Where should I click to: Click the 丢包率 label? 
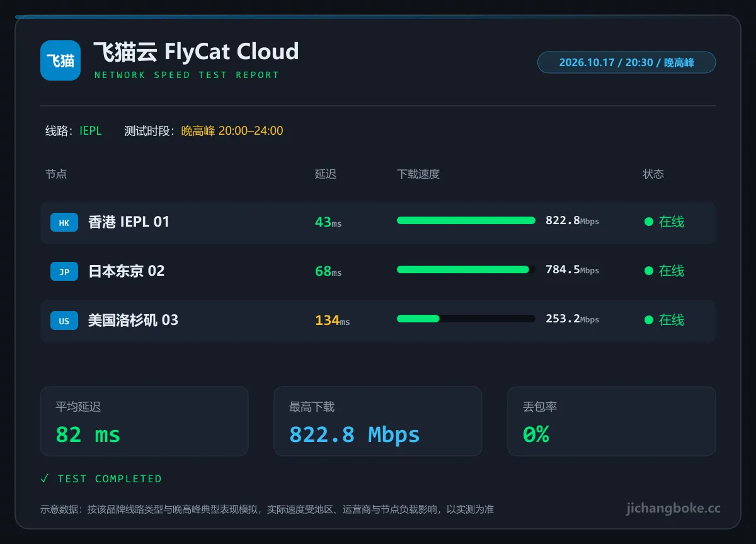click(540, 407)
